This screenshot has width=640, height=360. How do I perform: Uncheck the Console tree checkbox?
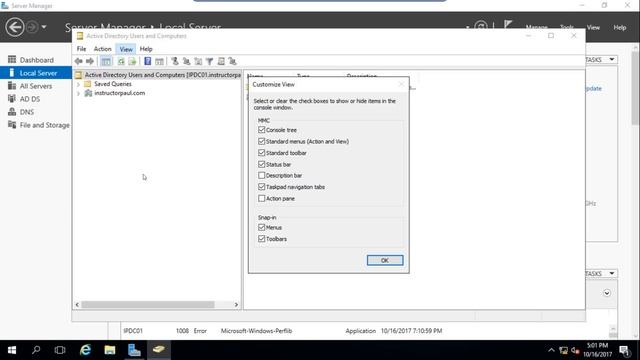click(x=262, y=130)
